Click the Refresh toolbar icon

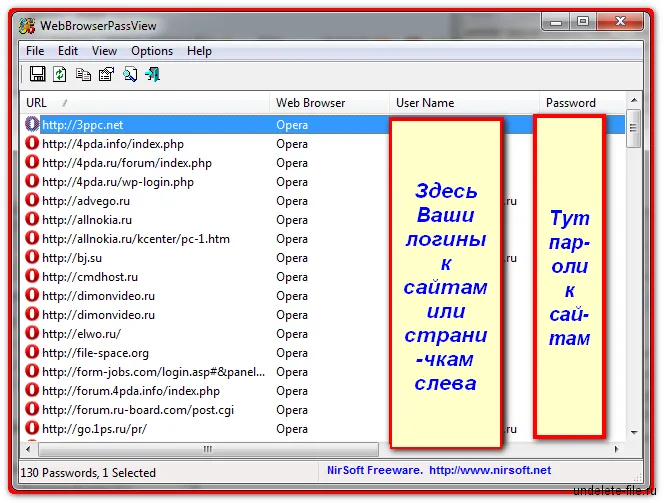coord(60,74)
